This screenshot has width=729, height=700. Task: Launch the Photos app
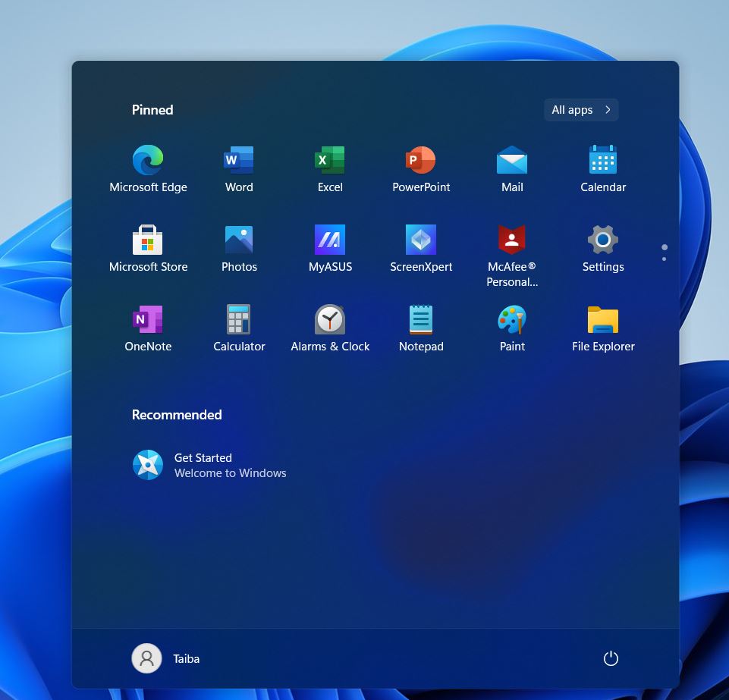pyautogui.click(x=239, y=240)
